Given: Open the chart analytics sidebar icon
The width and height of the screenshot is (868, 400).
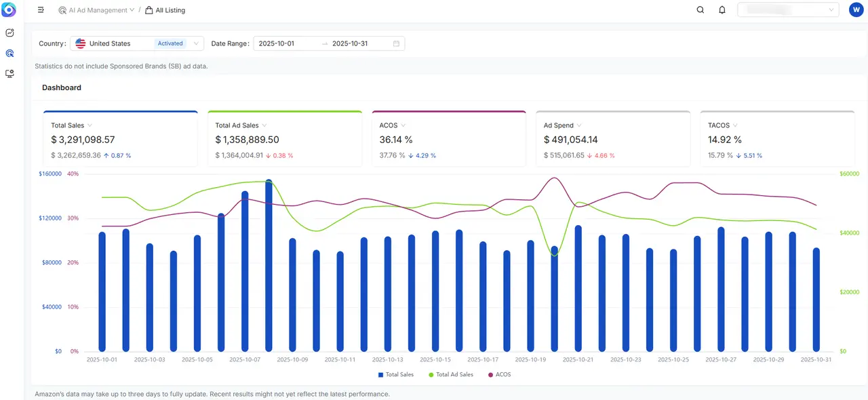Looking at the screenshot, I should pyautogui.click(x=9, y=33).
